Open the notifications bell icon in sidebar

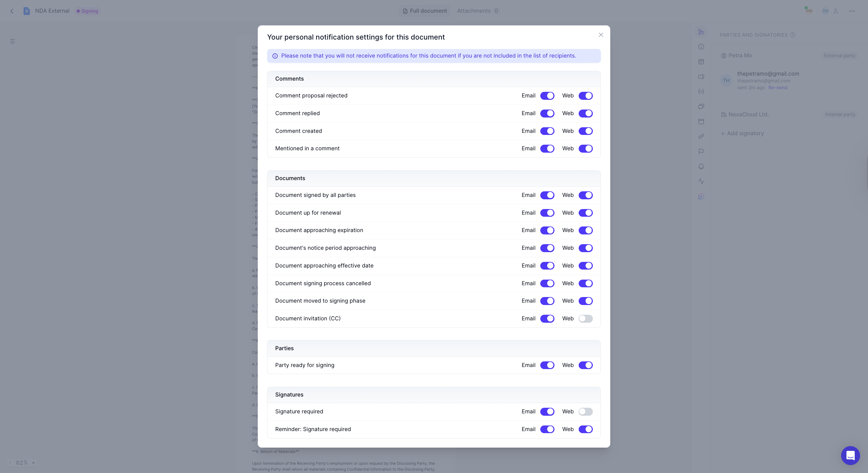coord(701,167)
